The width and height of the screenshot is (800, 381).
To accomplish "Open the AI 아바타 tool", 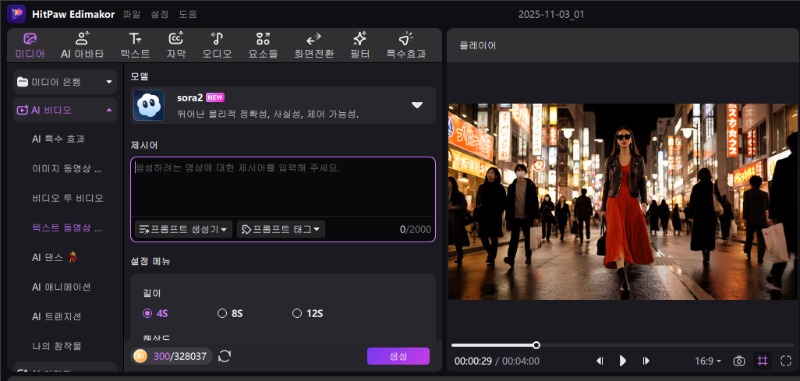I will point(82,45).
